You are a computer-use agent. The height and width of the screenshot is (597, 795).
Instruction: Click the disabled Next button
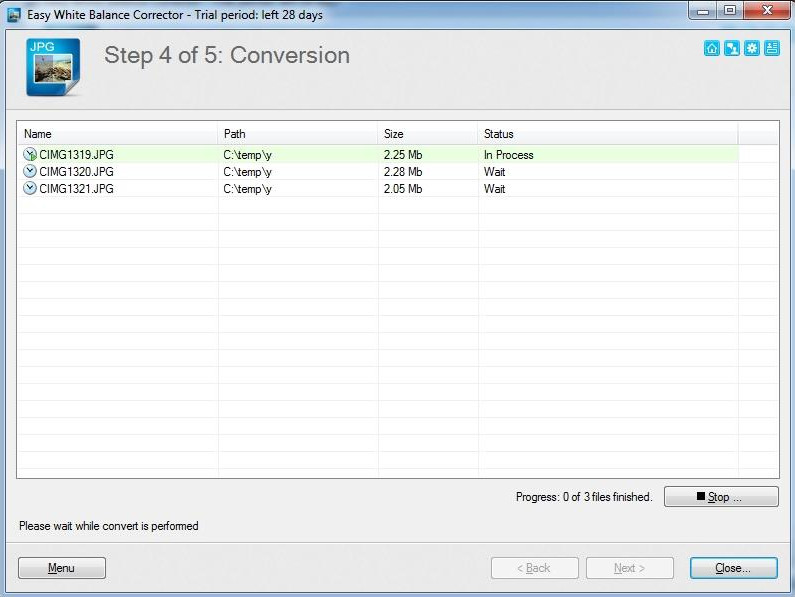[x=630, y=568]
